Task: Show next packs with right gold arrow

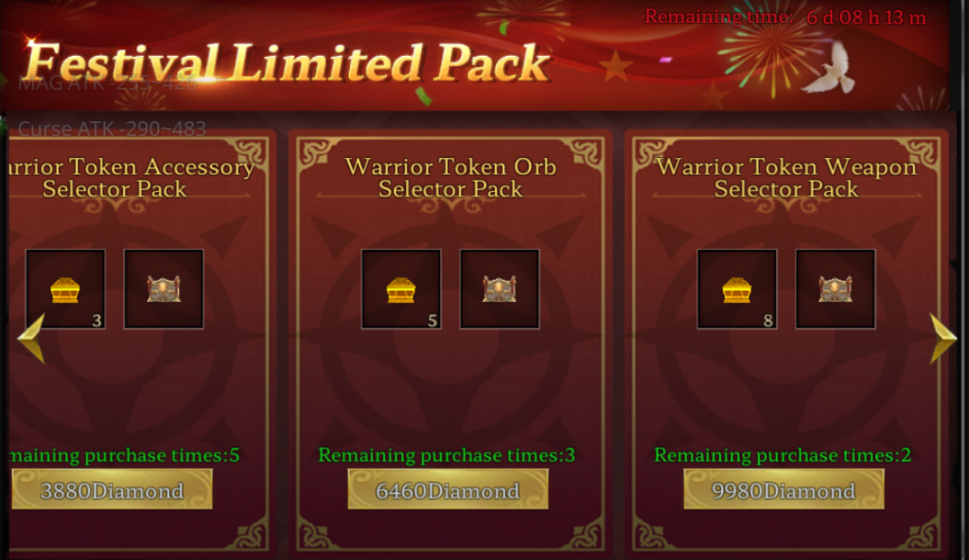Action: 943,338
